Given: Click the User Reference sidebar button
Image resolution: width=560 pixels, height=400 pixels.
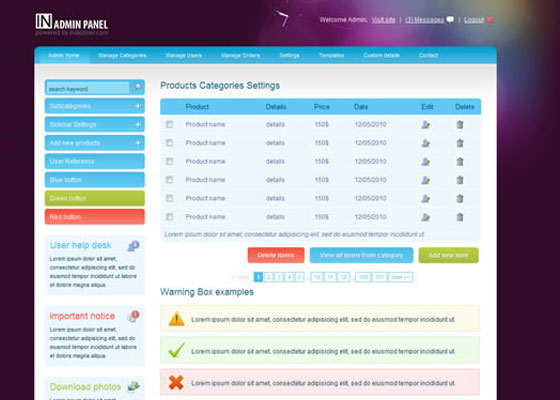Looking at the screenshot, I should tap(95, 161).
